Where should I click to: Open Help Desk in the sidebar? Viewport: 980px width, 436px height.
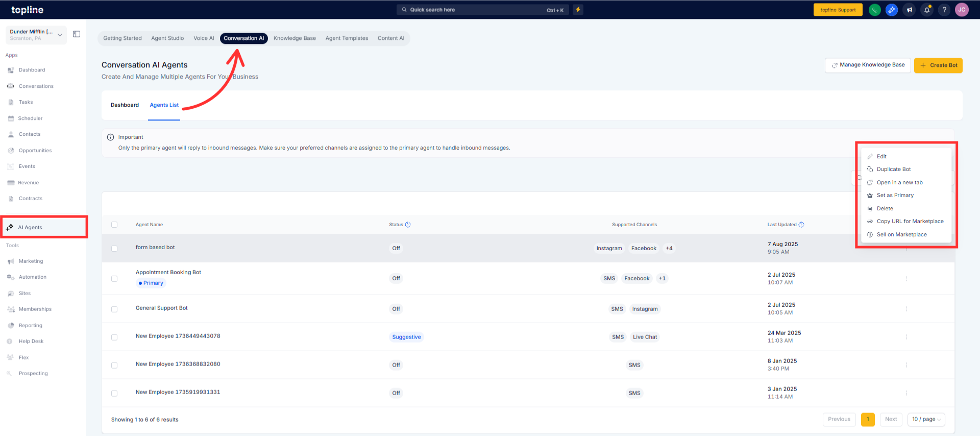31,342
